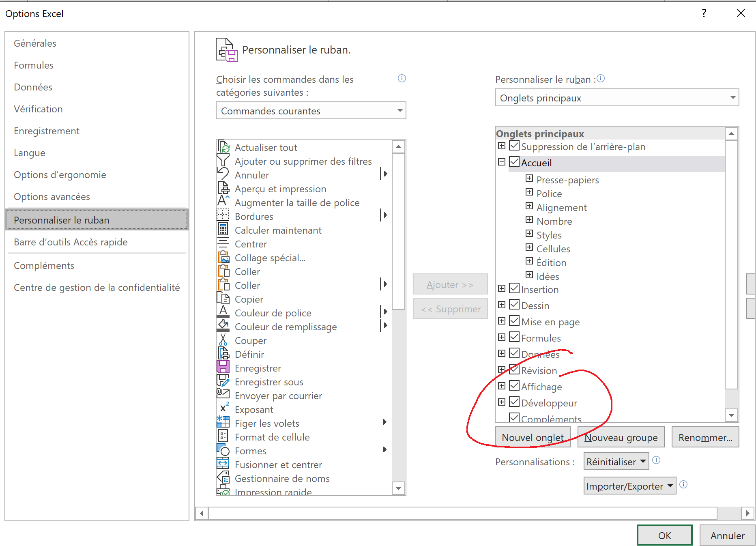756x546 pixels.
Task: Toggle the Insertion tab checkbox
Action: [514, 288]
